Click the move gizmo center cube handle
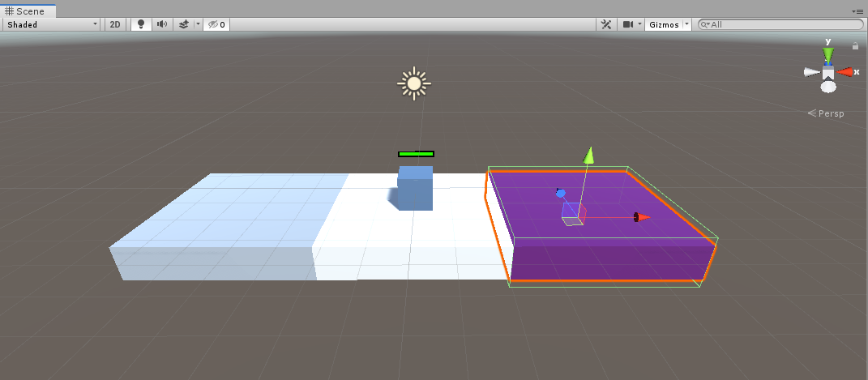The width and height of the screenshot is (868, 380). pos(574,214)
